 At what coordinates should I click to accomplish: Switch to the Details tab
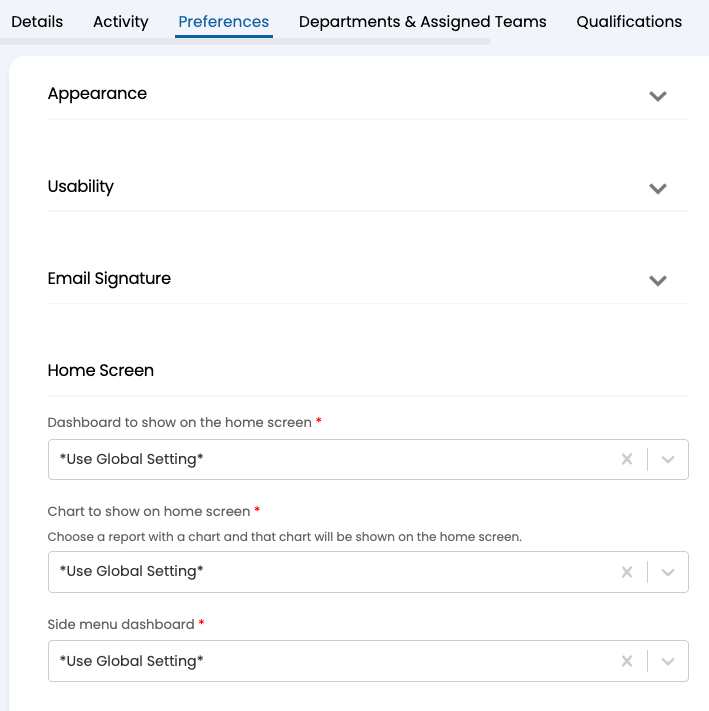tap(37, 21)
